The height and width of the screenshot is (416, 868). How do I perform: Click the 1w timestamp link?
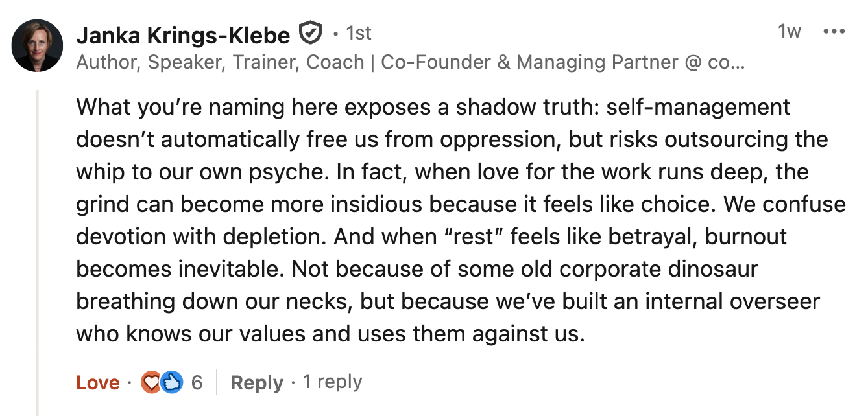(x=790, y=32)
